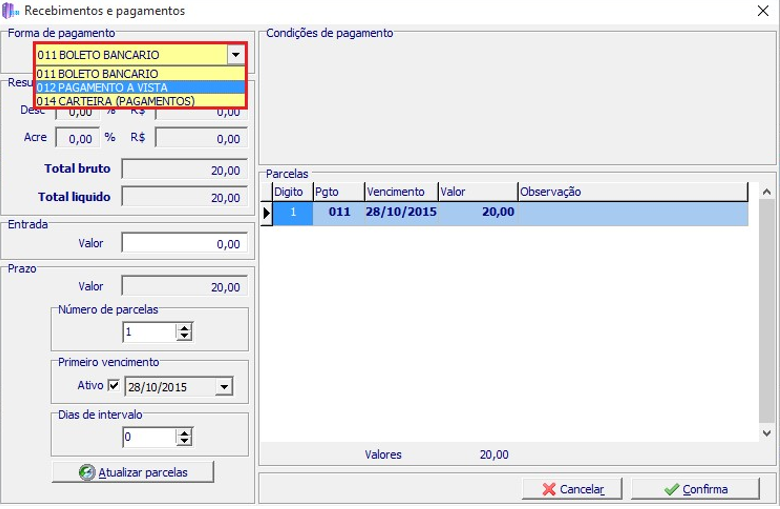Image resolution: width=780 pixels, height=509 pixels.
Task: Click the Total bruto field
Action: 185,170
